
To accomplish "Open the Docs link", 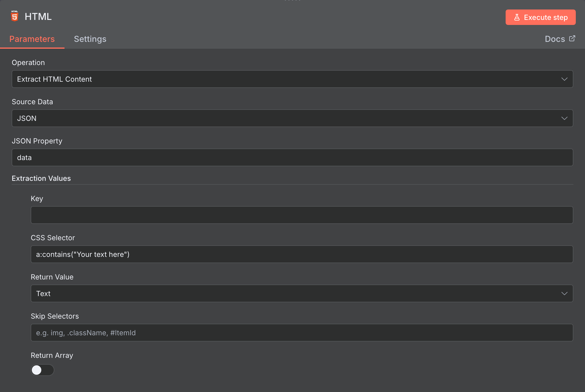I will click(x=555, y=39).
